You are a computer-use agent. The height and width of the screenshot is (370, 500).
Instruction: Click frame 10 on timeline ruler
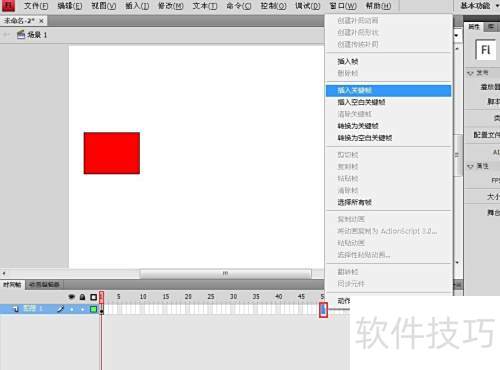(143, 296)
